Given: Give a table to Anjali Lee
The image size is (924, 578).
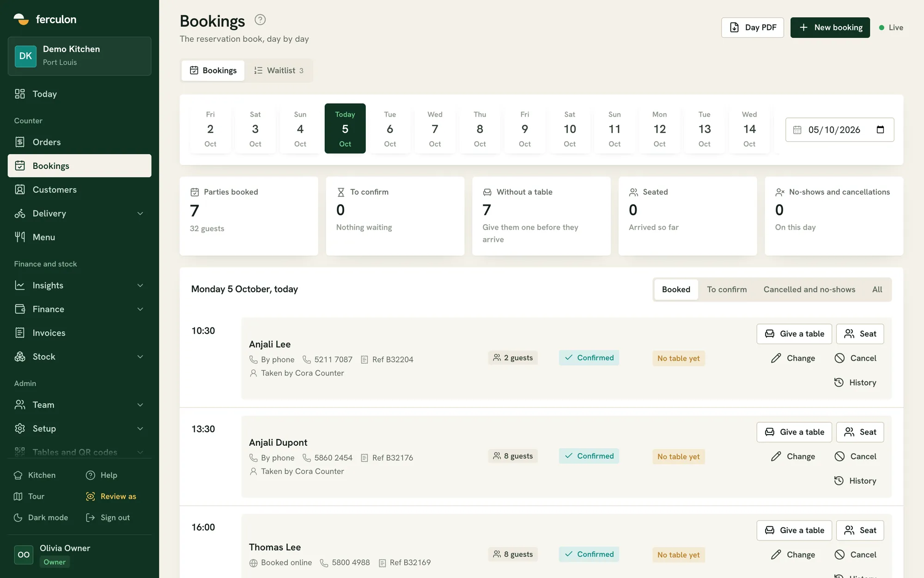Looking at the screenshot, I should (x=794, y=334).
